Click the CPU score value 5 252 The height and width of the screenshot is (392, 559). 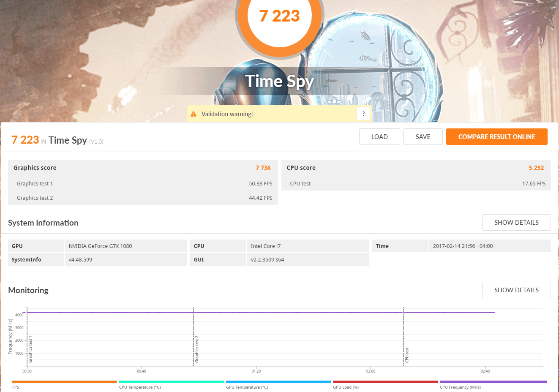pyautogui.click(x=536, y=168)
